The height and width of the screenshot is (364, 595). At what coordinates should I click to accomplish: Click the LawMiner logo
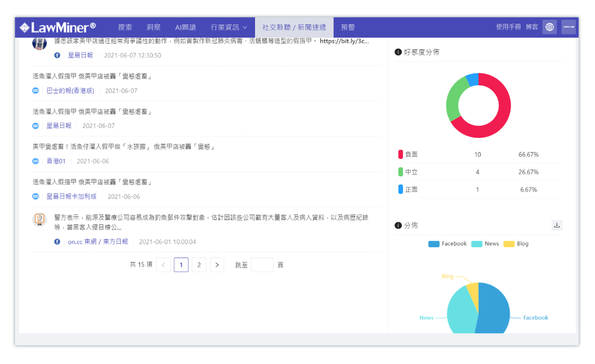(x=58, y=27)
